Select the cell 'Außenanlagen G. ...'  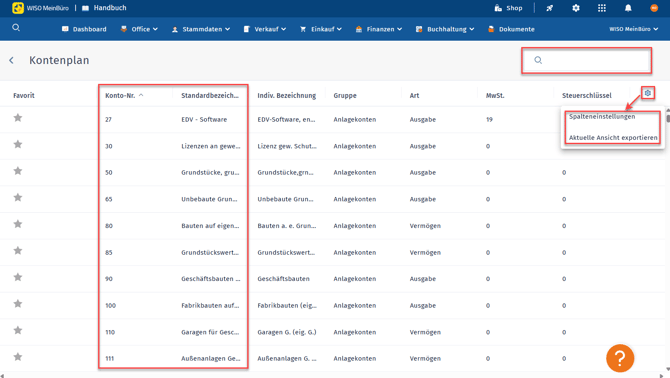coord(287,358)
